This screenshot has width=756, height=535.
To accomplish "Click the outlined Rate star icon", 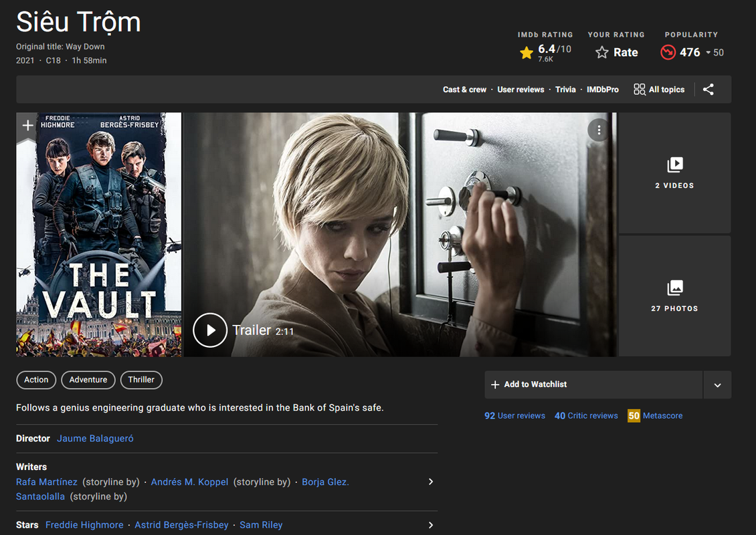I will (x=601, y=52).
